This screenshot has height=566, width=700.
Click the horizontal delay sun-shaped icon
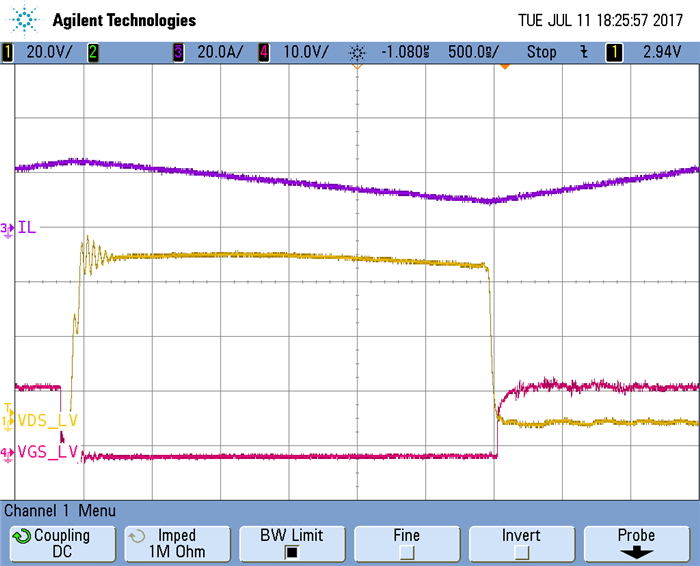(357, 51)
